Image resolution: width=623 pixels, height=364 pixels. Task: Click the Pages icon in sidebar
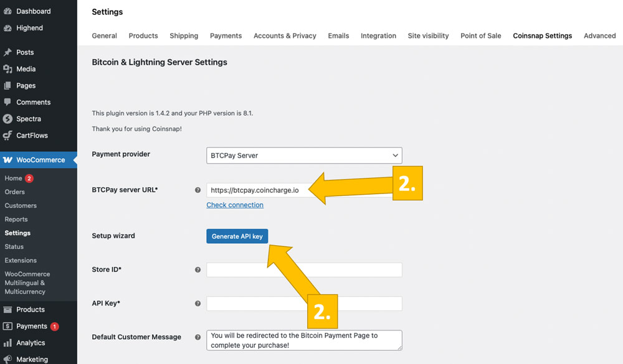(7, 86)
